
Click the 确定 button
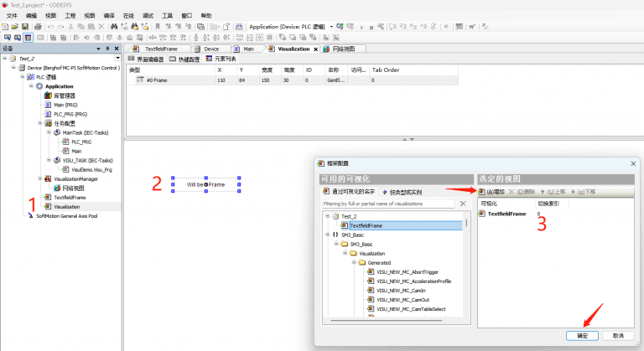pyautogui.click(x=582, y=335)
